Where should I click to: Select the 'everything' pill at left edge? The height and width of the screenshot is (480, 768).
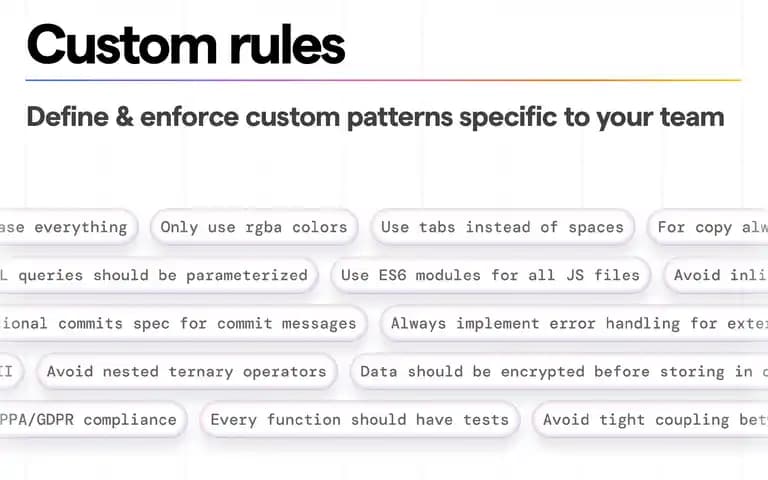[x=69, y=227]
